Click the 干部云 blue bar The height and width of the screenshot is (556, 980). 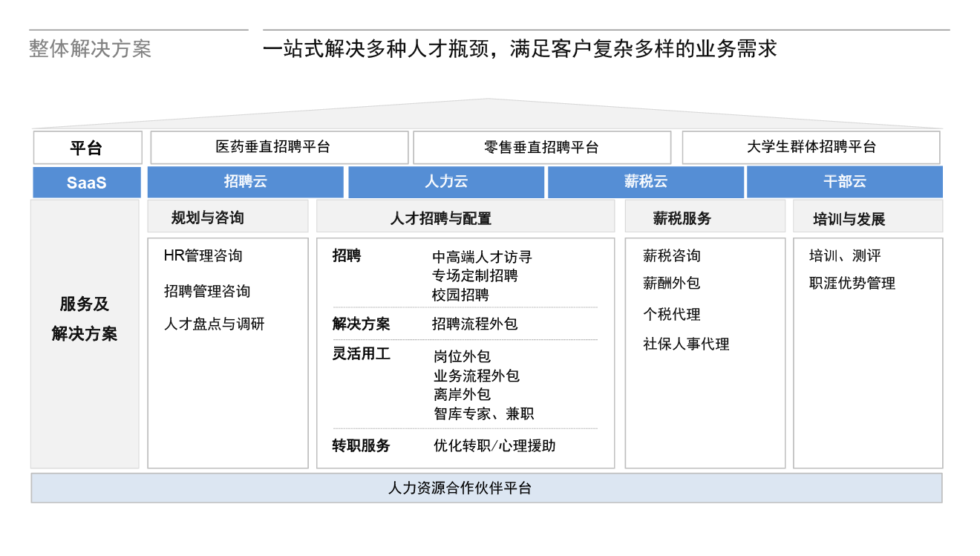845,182
